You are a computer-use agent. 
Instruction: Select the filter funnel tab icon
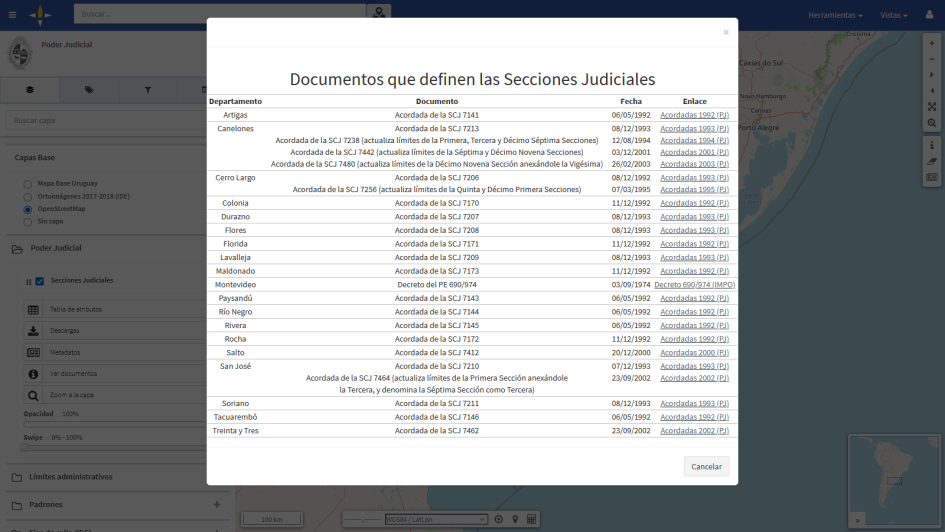[148, 90]
